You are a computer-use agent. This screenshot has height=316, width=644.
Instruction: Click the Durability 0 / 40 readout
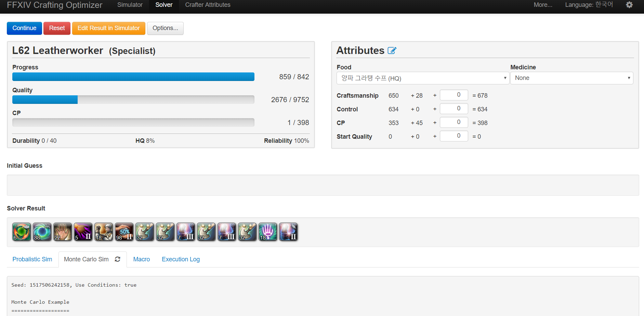35,141
